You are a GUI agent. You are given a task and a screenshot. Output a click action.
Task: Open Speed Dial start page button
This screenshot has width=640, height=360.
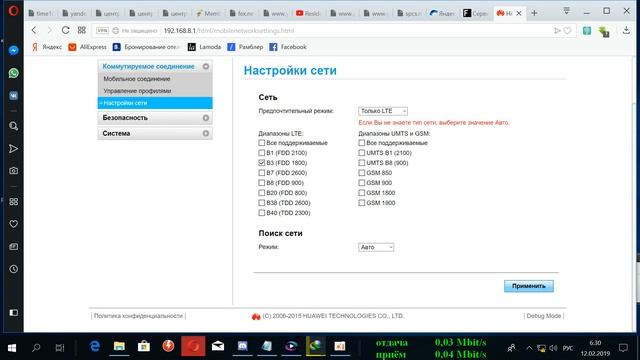[x=82, y=30]
